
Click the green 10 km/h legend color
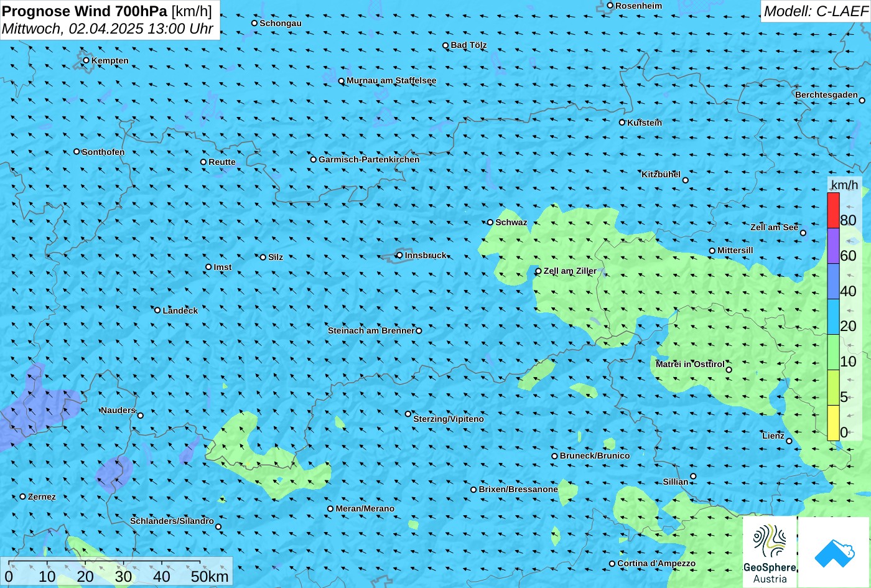click(833, 352)
